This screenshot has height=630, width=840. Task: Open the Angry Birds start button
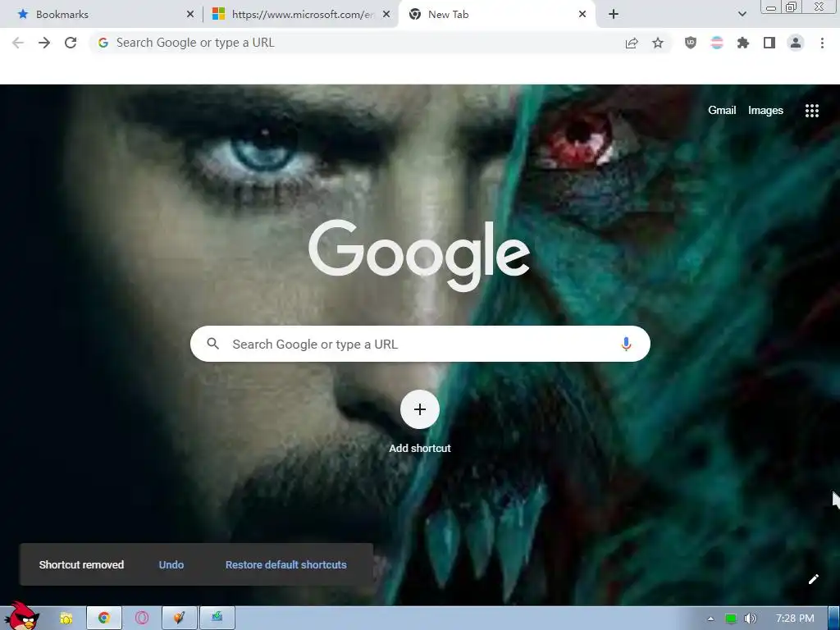click(21, 616)
